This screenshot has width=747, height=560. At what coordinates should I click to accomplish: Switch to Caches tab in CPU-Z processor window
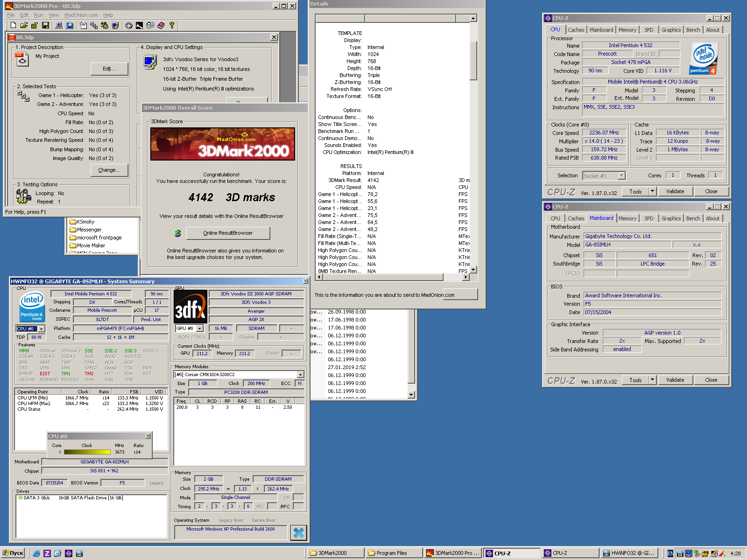point(576,30)
